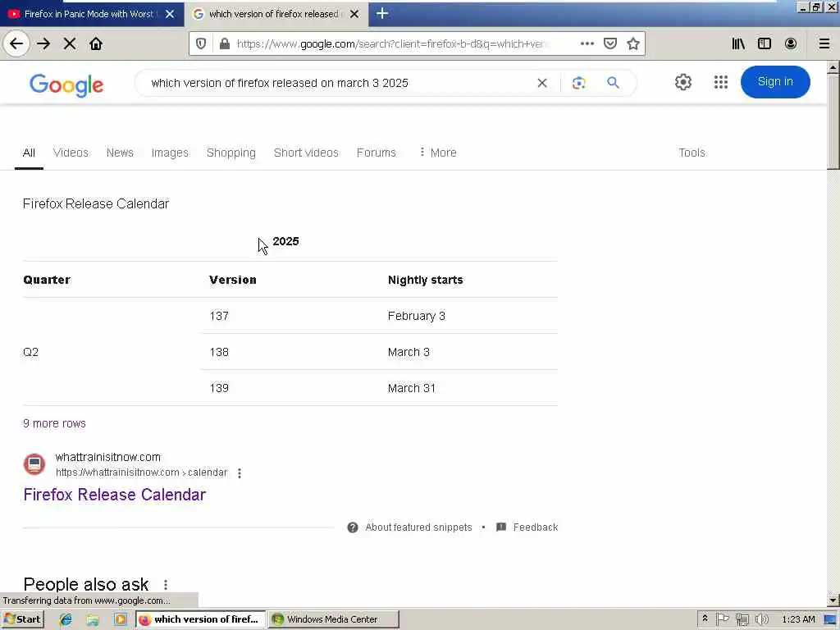Open the volume control in tray
The height and width of the screenshot is (630, 840).
762,619
